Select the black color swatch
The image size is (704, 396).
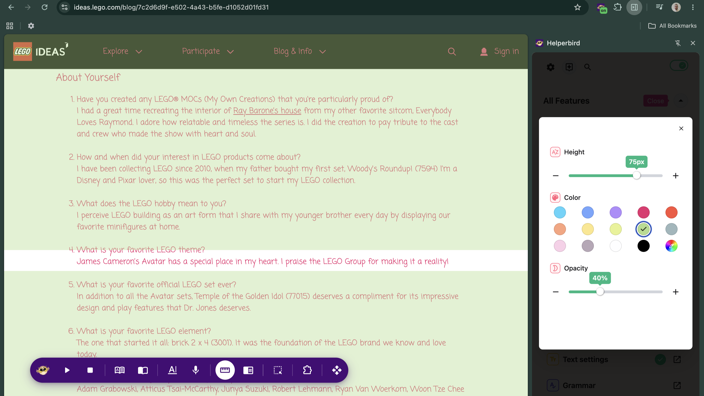[x=643, y=246]
